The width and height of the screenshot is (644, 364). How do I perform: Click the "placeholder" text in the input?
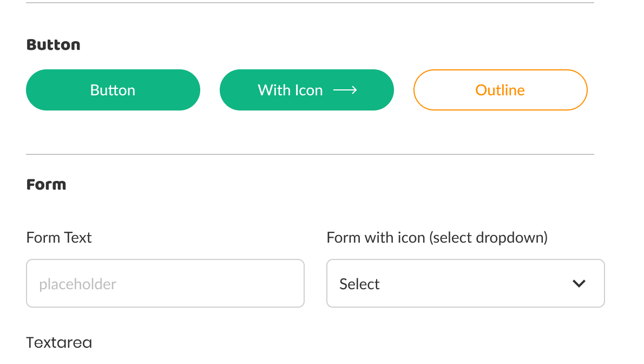click(77, 284)
